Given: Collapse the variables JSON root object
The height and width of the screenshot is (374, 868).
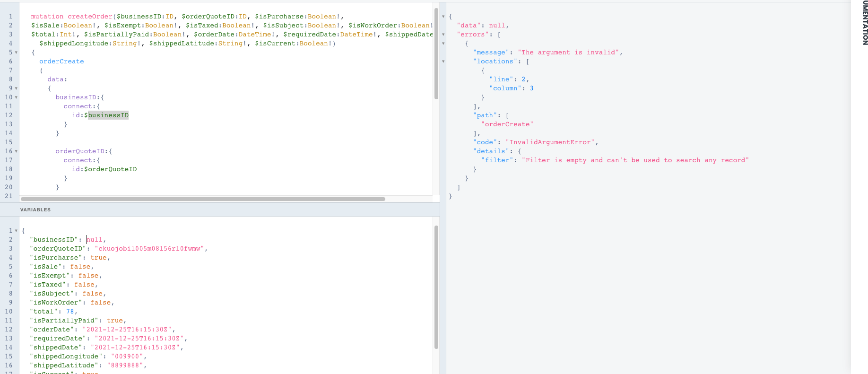Looking at the screenshot, I should coord(16,231).
